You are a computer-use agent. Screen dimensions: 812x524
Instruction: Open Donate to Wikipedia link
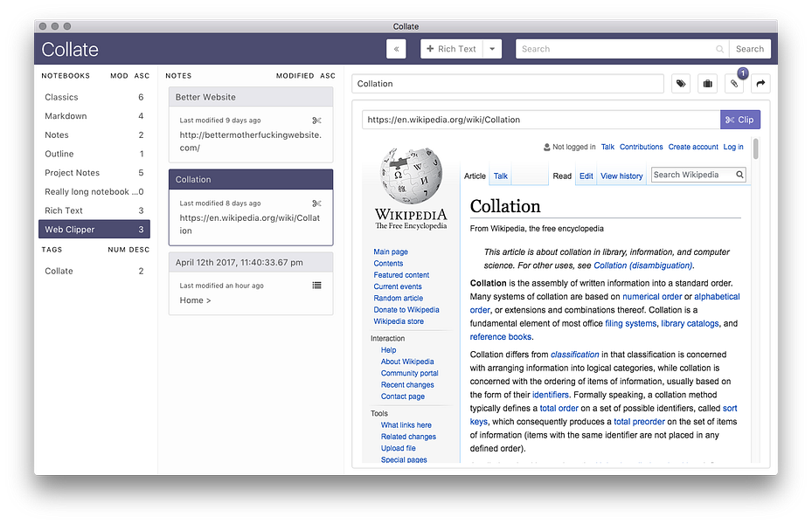406,309
